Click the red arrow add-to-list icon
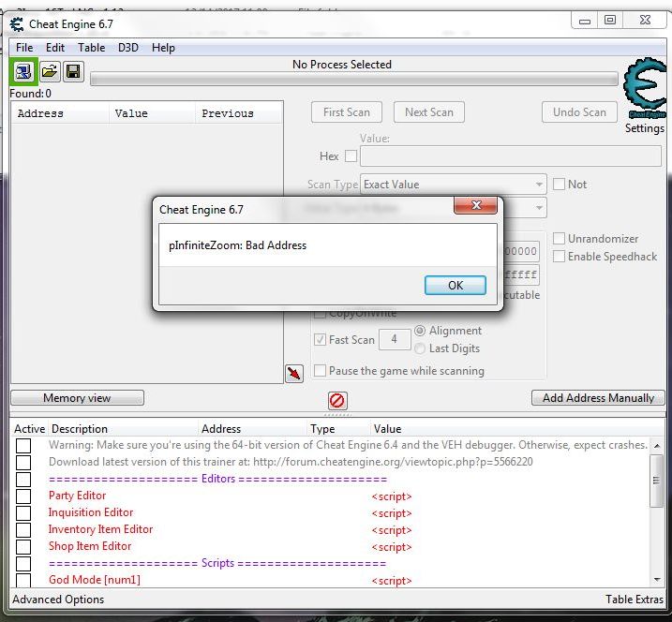672x622 pixels. pyautogui.click(x=294, y=374)
